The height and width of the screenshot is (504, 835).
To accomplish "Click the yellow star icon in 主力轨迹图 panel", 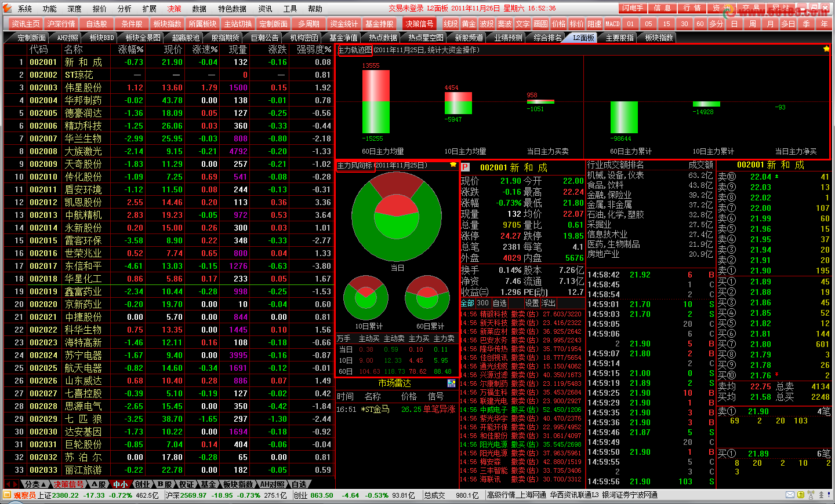I will tap(826, 49).
